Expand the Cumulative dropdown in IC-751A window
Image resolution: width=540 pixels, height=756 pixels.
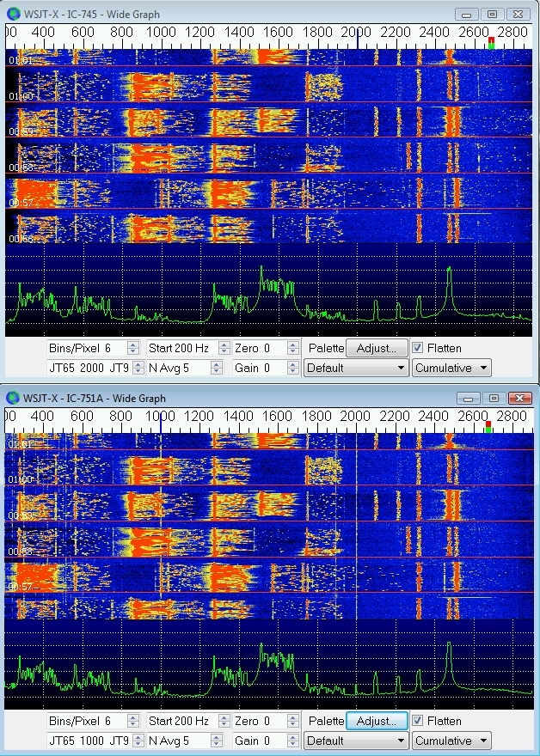451,741
